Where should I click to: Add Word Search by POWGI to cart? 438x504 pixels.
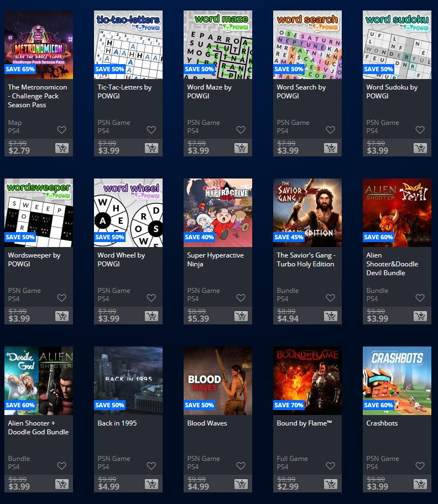pos(330,148)
